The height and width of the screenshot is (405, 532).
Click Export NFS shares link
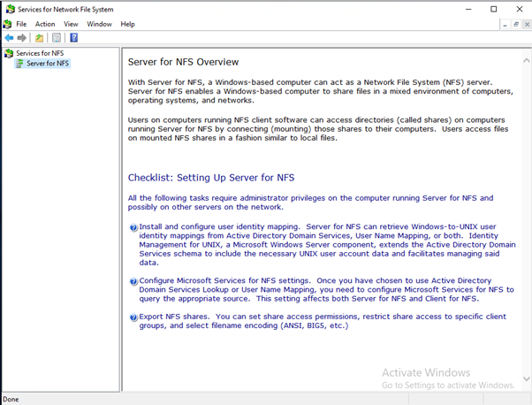[x=174, y=317]
